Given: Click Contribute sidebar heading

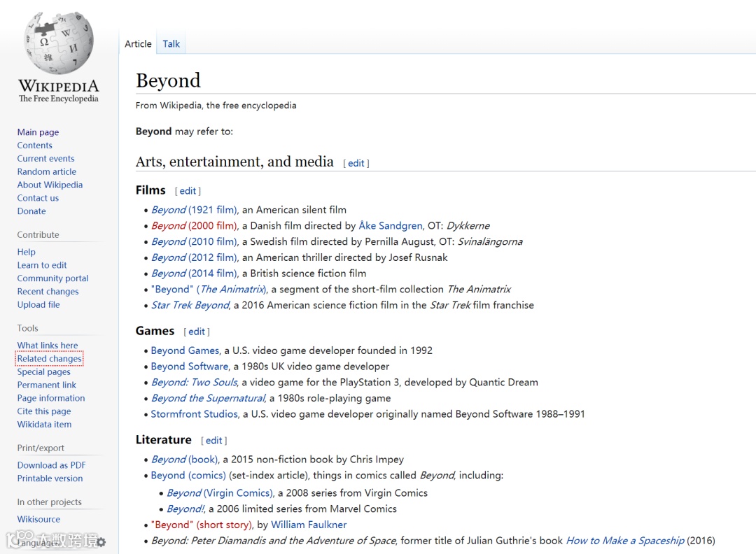Looking at the screenshot, I should point(38,234).
